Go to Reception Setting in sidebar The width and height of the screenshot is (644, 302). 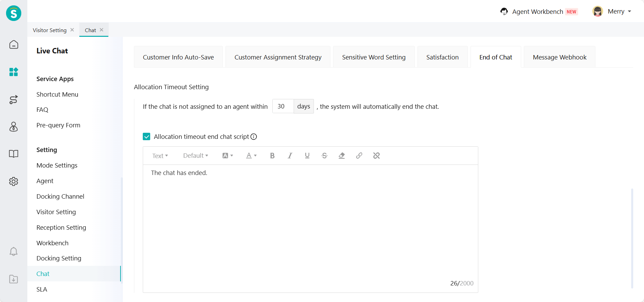[61, 228]
